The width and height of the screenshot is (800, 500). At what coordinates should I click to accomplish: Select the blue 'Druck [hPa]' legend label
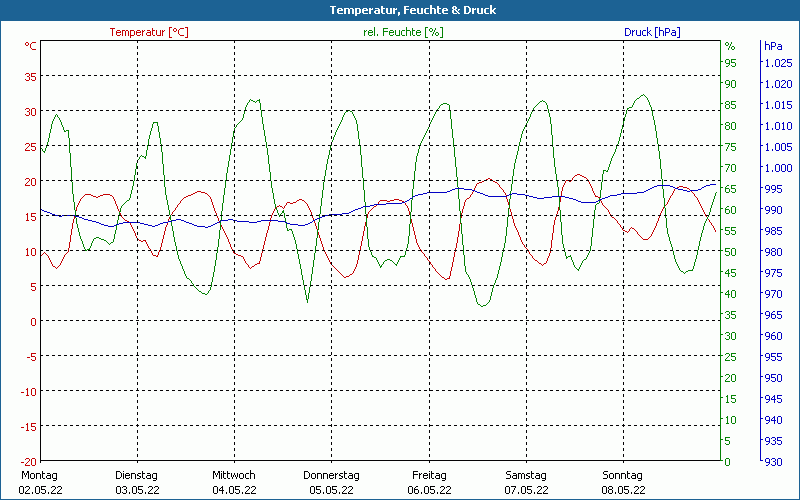pyautogui.click(x=652, y=32)
